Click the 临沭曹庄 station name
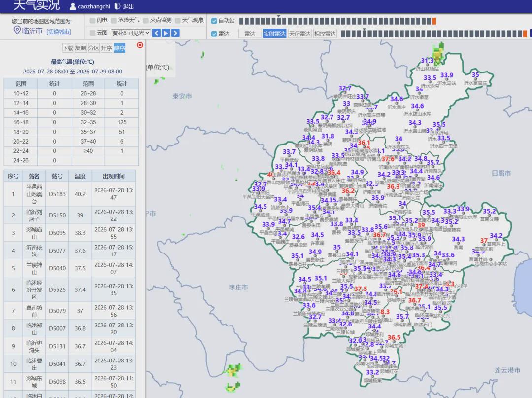 coord(34,363)
